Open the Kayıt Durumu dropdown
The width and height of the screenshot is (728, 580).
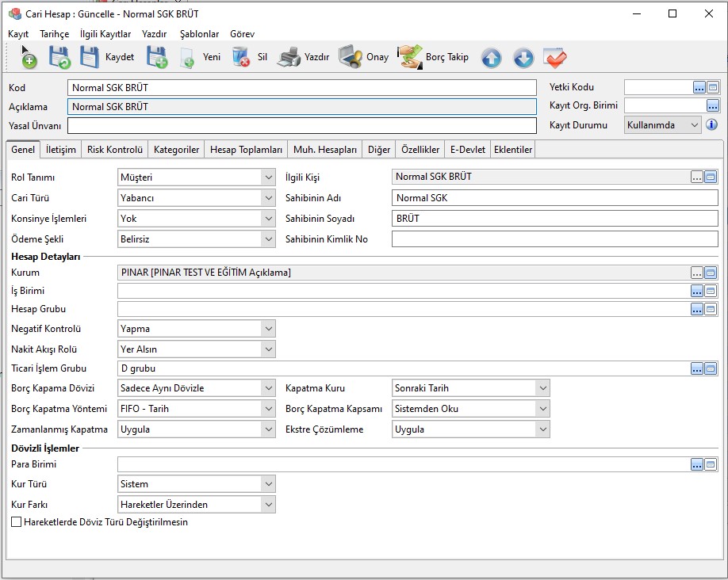695,125
